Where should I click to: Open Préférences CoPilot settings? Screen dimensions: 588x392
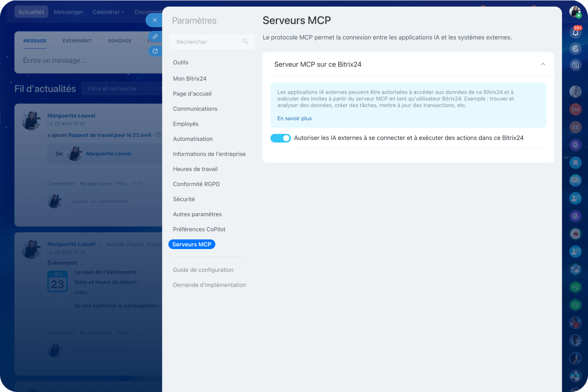tap(199, 229)
